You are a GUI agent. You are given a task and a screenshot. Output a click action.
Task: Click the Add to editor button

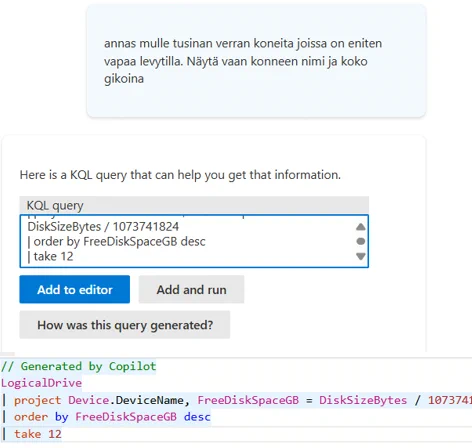pyautogui.click(x=75, y=289)
